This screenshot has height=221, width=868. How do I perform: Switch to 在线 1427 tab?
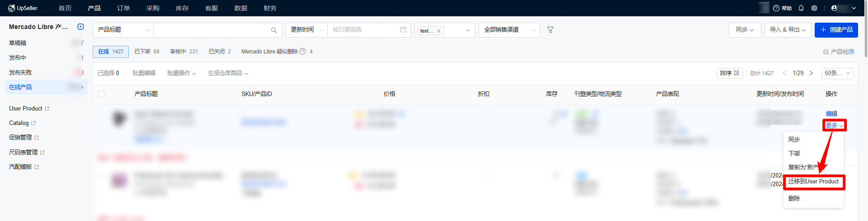point(111,52)
